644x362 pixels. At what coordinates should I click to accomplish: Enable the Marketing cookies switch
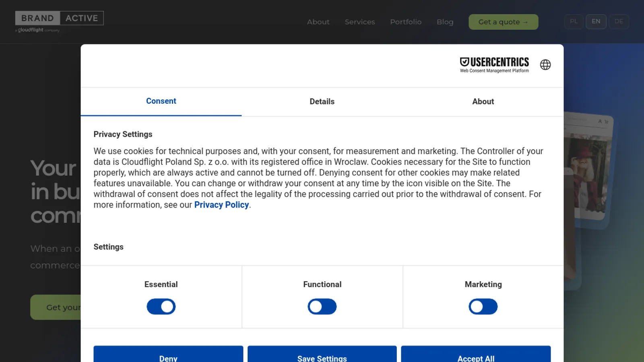[483, 306]
